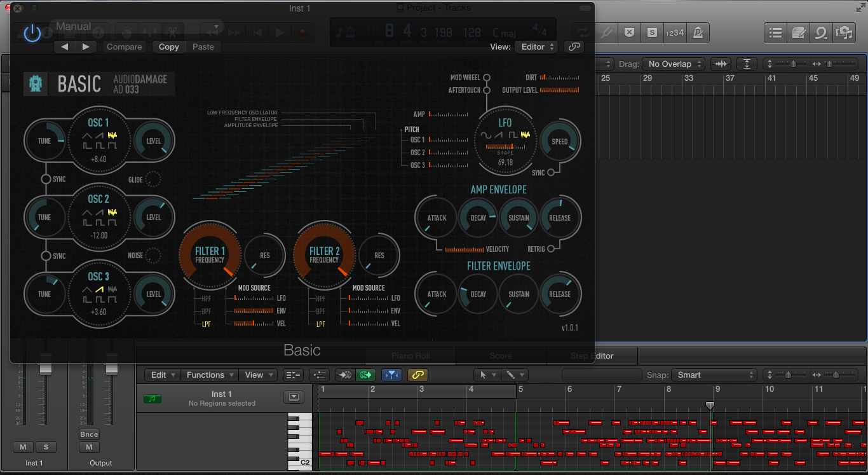The image size is (868, 475).
Task: Open the Note Pads icon
Action: click(x=798, y=32)
